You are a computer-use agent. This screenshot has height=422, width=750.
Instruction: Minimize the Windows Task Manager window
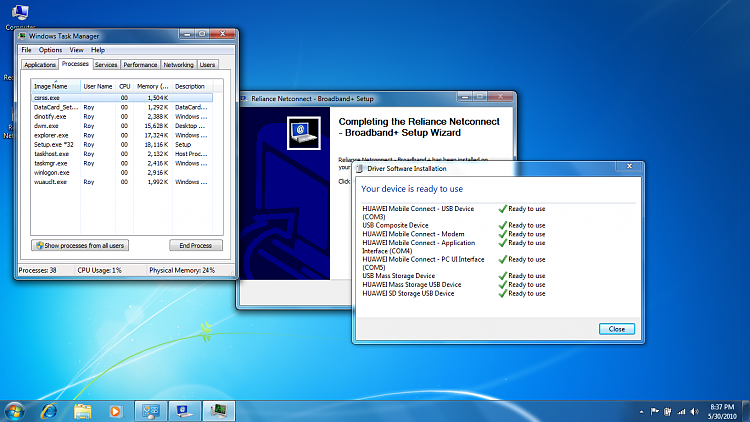188,34
